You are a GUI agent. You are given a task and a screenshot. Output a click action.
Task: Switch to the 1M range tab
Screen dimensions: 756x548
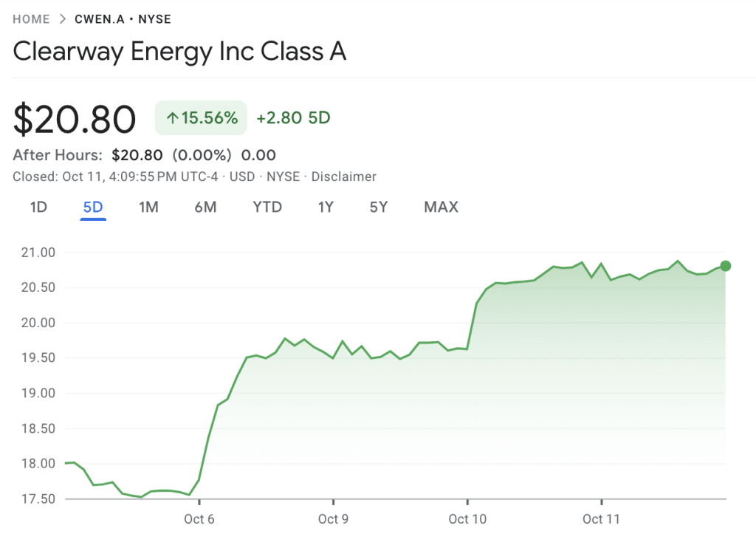(x=148, y=207)
